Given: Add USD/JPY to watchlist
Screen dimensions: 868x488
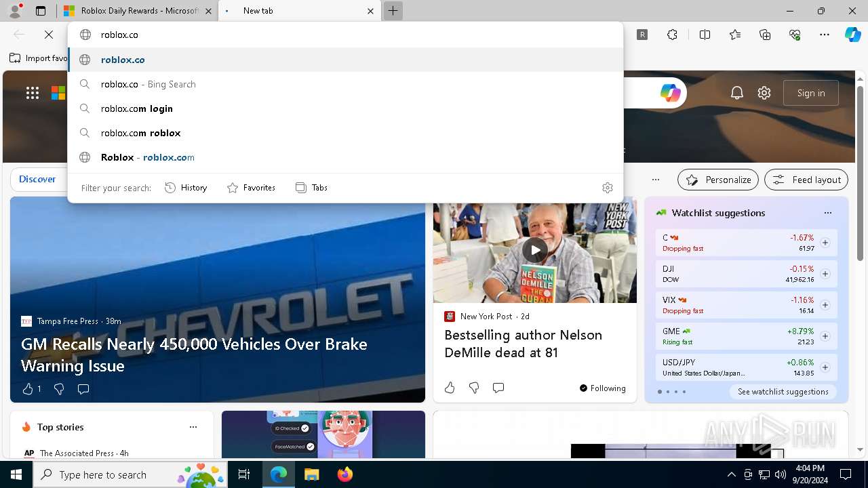Looking at the screenshot, I should click(x=825, y=367).
